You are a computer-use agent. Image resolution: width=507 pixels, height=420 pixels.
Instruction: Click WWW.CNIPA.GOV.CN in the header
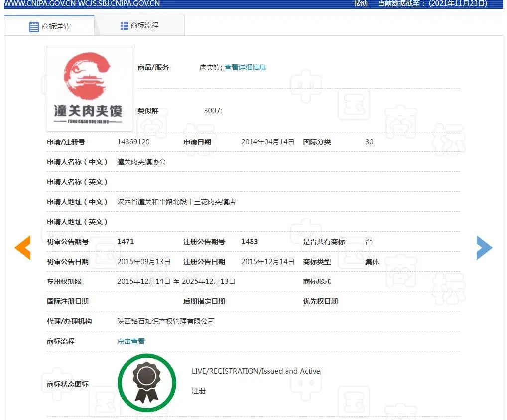[39, 3]
